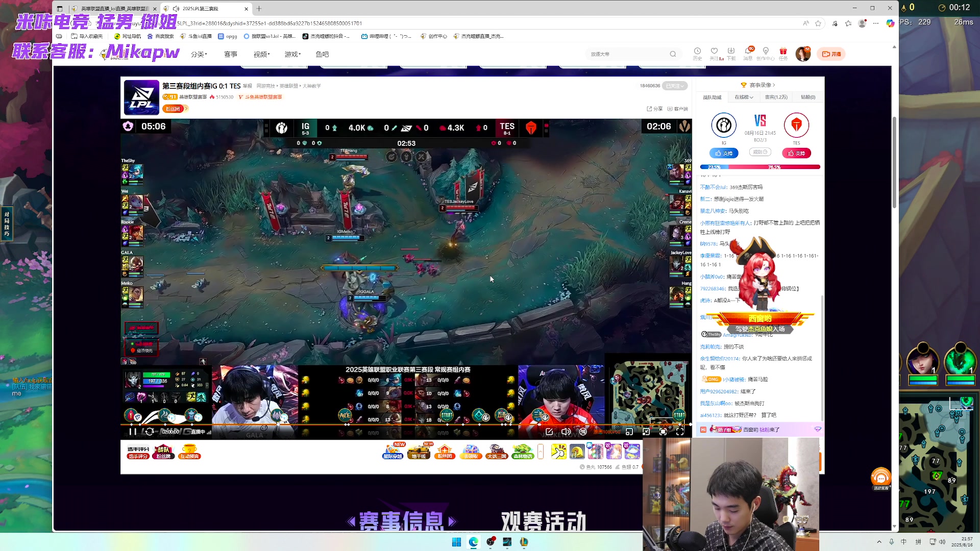This screenshot has height=551, width=980.
Task: Switch to the 钻粉(0) tab
Action: click(x=808, y=97)
